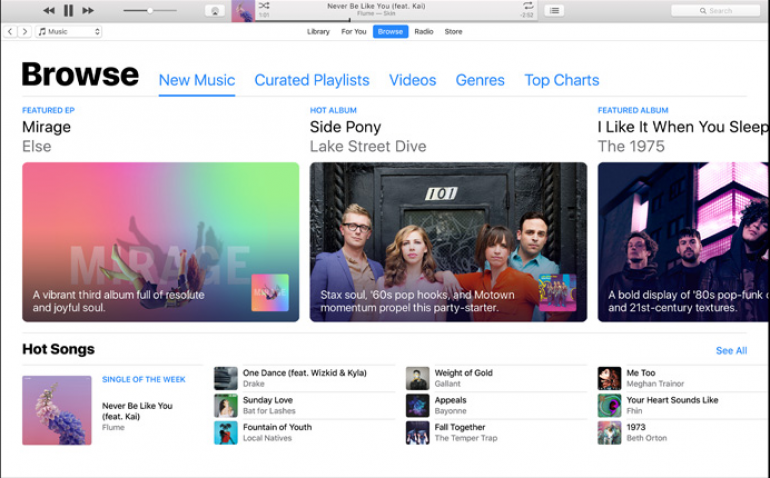Open the Mirage featured EP banner
770x478 pixels.
pyautogui.click(x=161, y=242)
